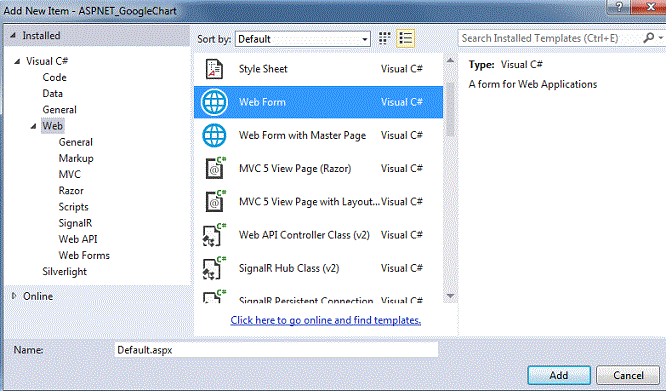Close the Add New Item dialog
The width and height of the screenshot is (666, 391).
tap(650, 7)
